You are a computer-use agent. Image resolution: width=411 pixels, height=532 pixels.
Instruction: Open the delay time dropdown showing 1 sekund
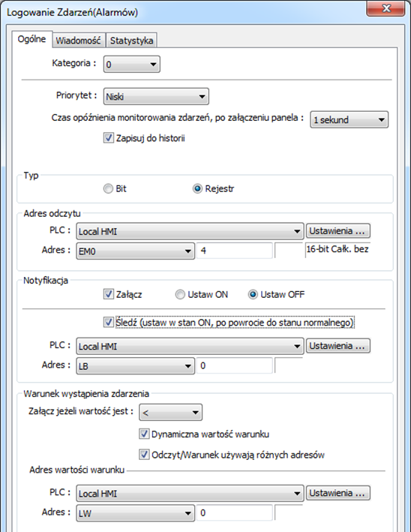pos(349,120)
